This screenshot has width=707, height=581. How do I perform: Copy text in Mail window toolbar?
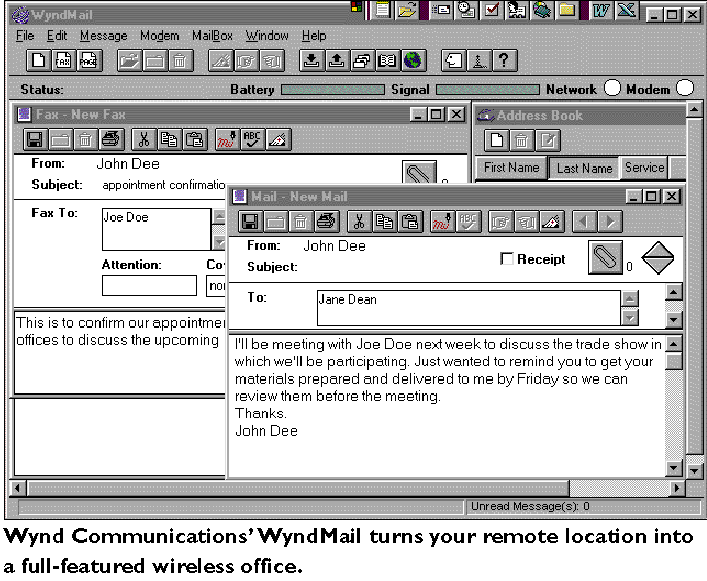384,221
